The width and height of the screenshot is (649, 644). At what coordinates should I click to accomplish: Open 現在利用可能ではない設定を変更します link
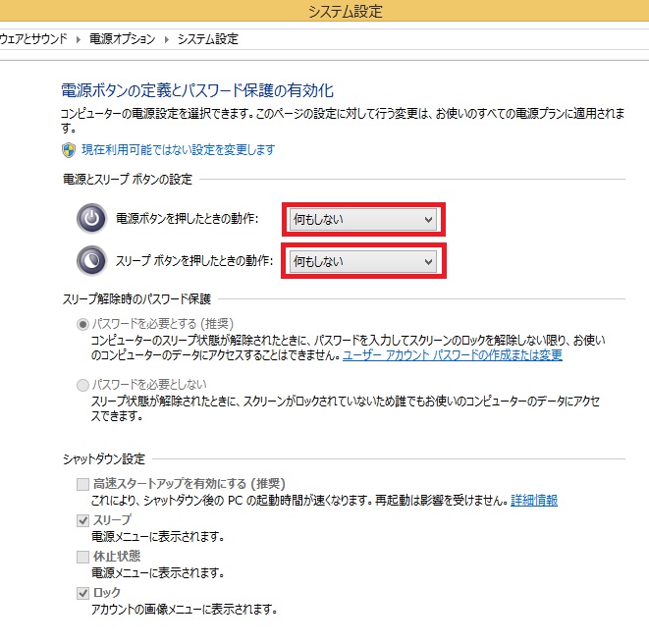click(x=178, y=149)
